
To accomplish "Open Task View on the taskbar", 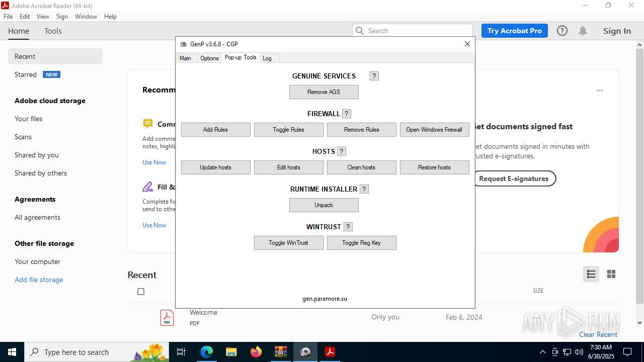I will pyautogui.click(x=182, y=352).
